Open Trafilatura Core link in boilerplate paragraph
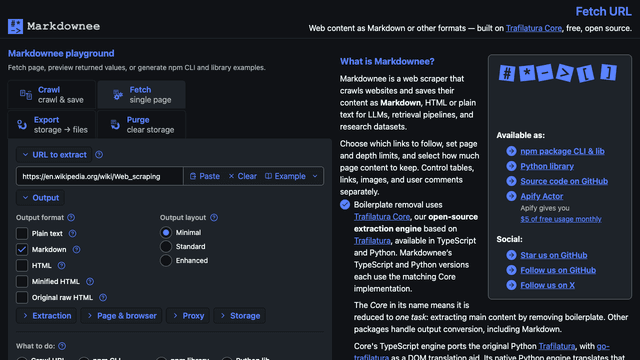Image resolution: width=640 pixels, height=360 pixels. [x=382, y=217]
